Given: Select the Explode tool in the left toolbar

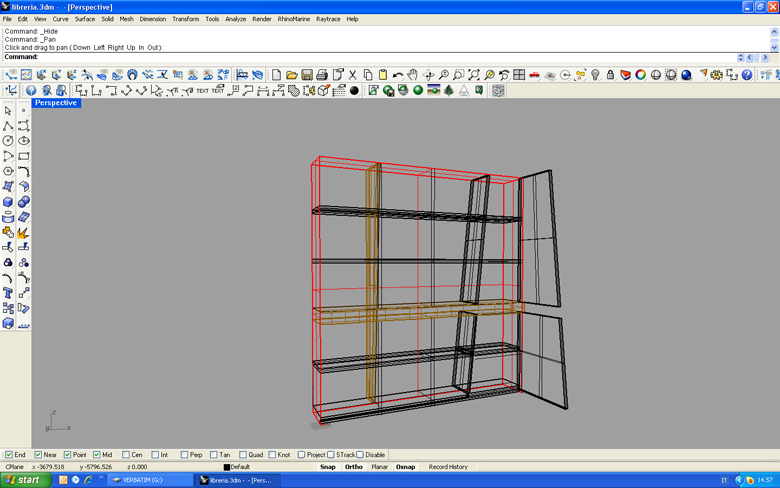Looking at the screenshot, I should coord(23,232).
